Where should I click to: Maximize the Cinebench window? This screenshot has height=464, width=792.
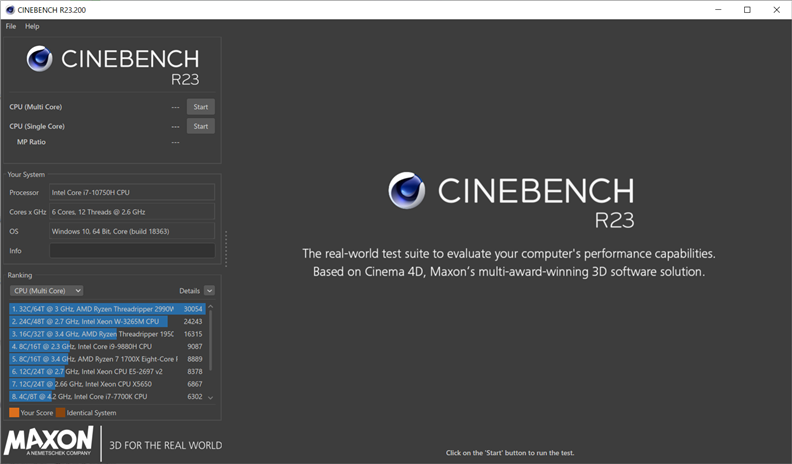tap(747, 10)
